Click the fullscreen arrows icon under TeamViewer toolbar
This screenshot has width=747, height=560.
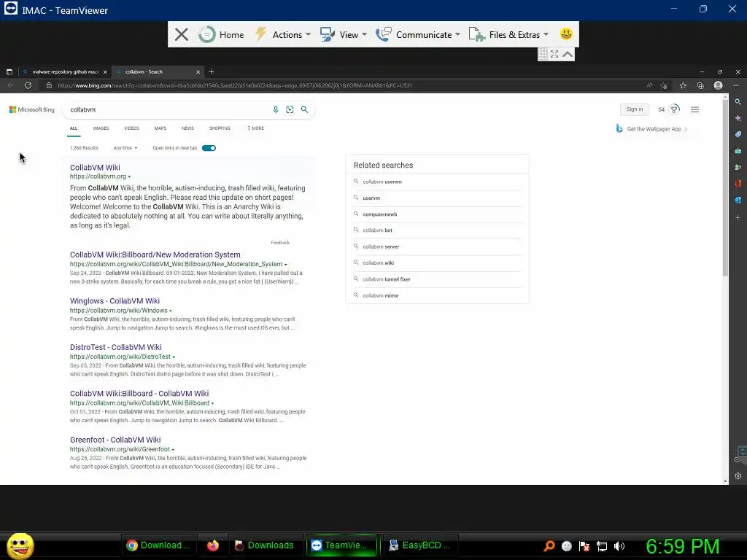pyautogui.click(x=554, y=54)
